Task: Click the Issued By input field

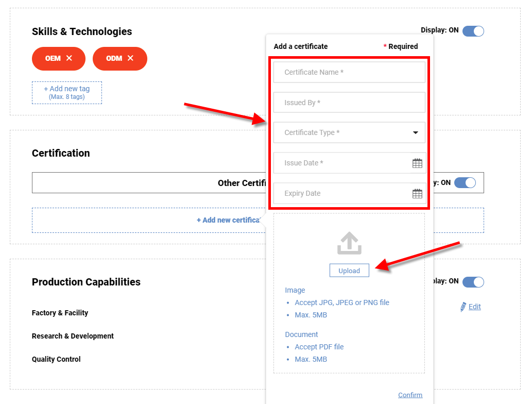Action: click(x=349, y=102)
